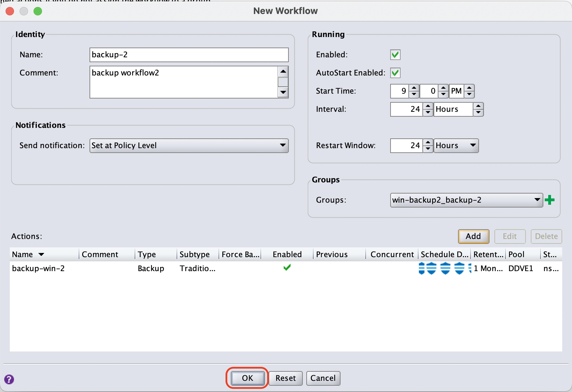
Task: Click the Start Time hour field
Action: 400,91
